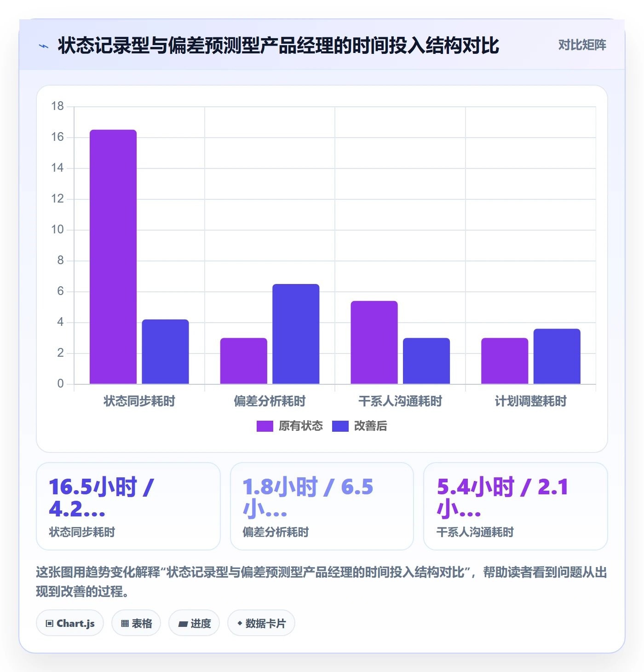Click the blue 干系人沟通耗时 bar

[x=426, y=361]
